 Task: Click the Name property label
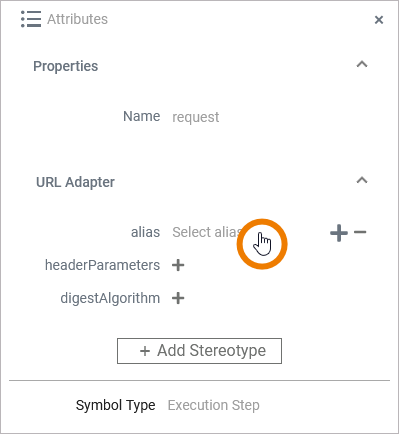click(x=142, y=116)
